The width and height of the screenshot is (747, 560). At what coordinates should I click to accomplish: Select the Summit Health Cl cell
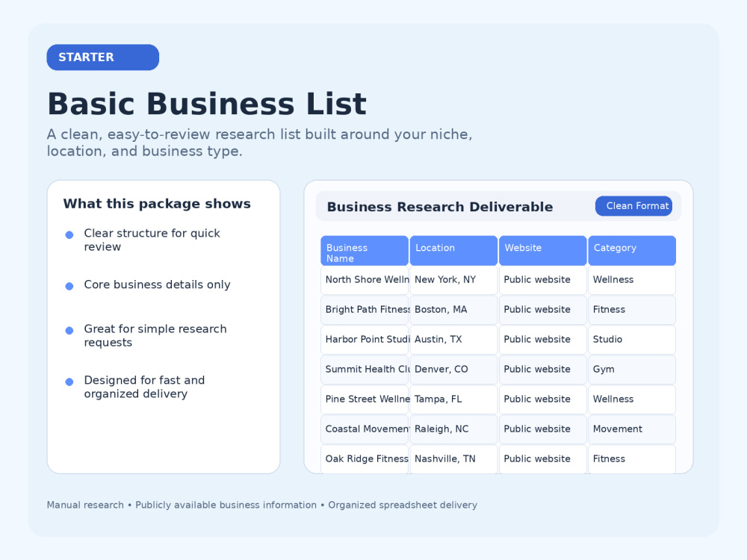tap(365, 370)
